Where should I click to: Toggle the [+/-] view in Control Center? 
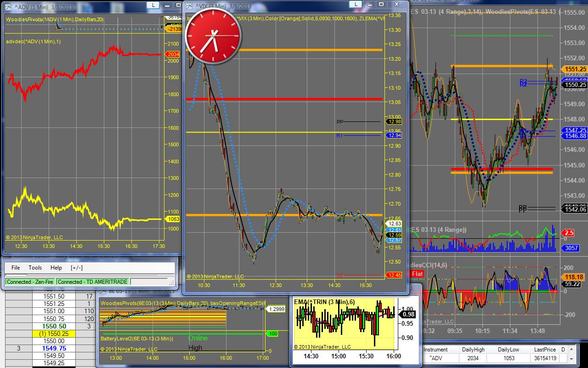[x=77, y=267]
